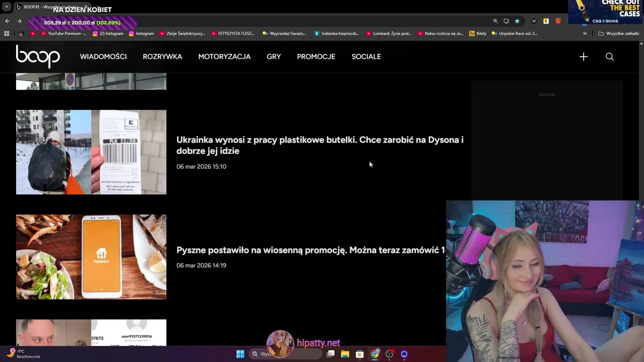644x362 pixels.
Task: Open the SOCIALE menu section
Action: (x=366, y=57)
